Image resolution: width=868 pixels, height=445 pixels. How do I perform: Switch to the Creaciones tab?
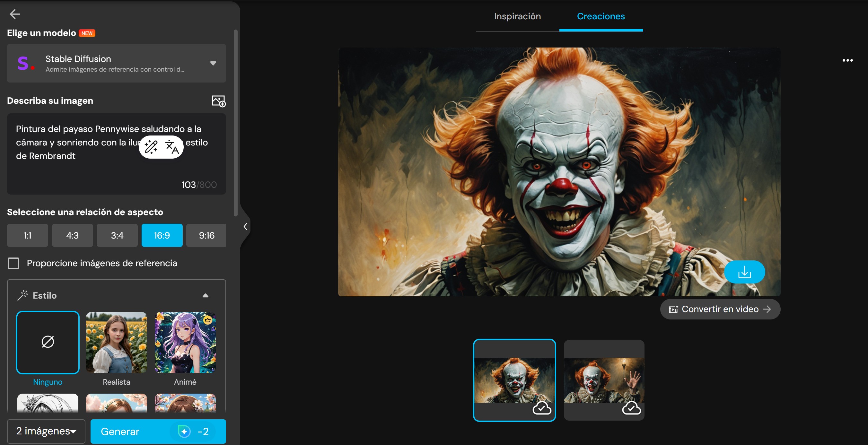[601, 16]
